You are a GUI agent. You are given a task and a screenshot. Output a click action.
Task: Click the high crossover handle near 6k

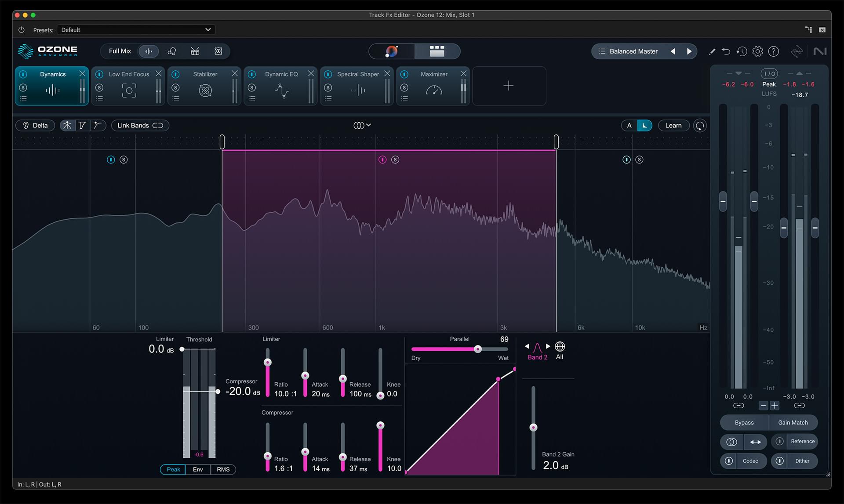(x=556, y=142)
